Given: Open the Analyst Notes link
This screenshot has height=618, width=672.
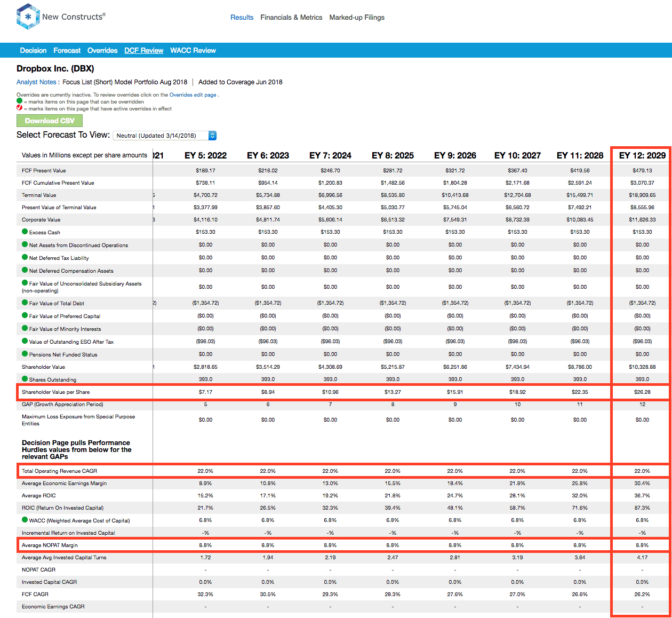Looking at the screenshot, I should tap(36, 82).
